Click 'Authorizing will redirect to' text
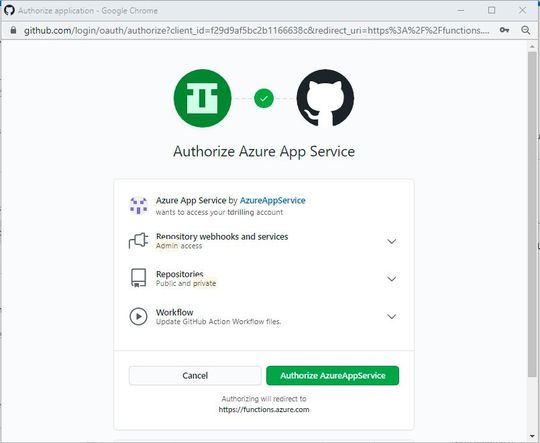Viewport: 540px width, 443px height. [264, 399]
